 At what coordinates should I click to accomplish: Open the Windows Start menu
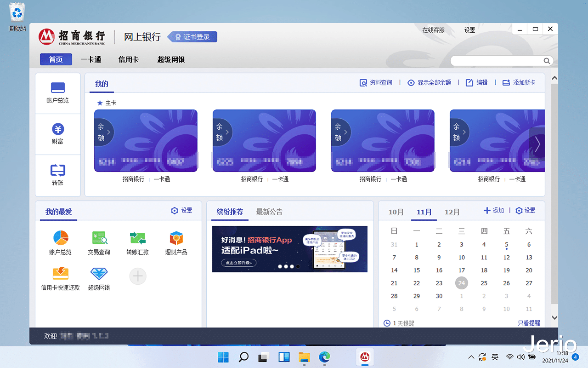click(x=223, y=357)
